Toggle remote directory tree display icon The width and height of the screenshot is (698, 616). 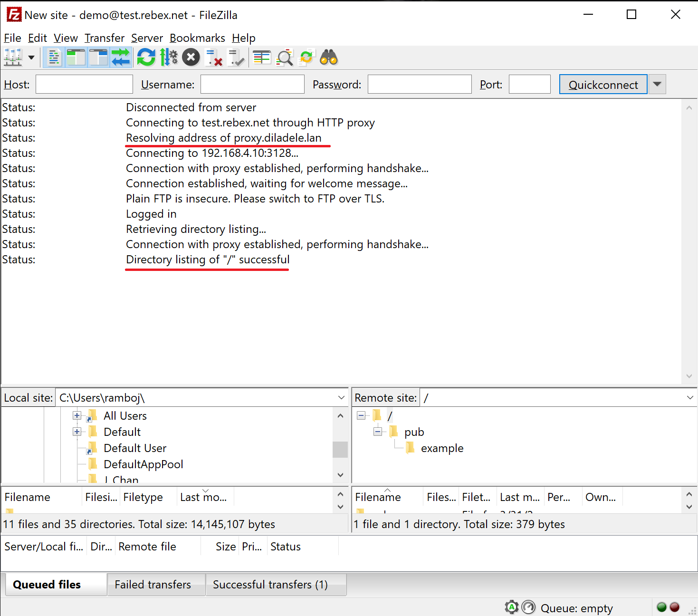tap(98, 58)
